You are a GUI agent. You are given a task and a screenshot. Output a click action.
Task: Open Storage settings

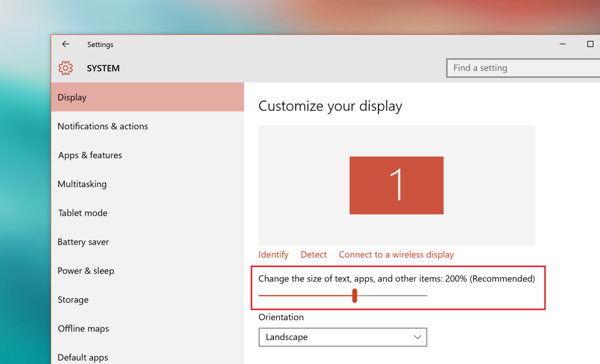[73, 300]
